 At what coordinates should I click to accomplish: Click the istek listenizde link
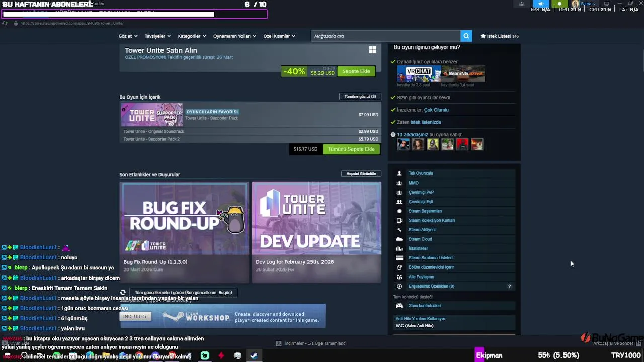[426, 122]
